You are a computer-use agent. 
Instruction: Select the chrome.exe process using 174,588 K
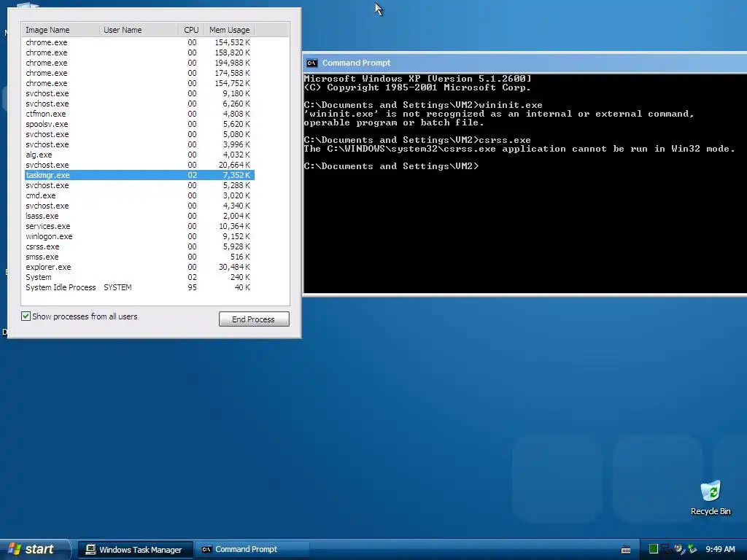(x=139, y=74)
